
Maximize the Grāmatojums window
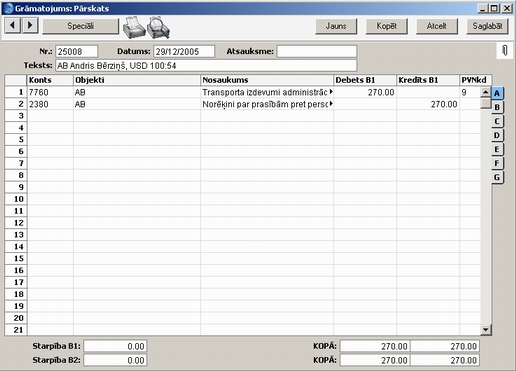495,8
